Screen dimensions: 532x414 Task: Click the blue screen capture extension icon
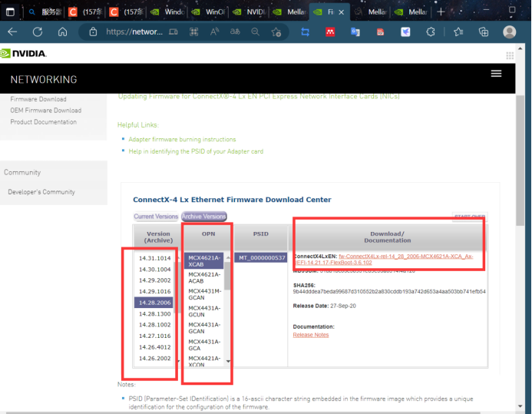305,32
